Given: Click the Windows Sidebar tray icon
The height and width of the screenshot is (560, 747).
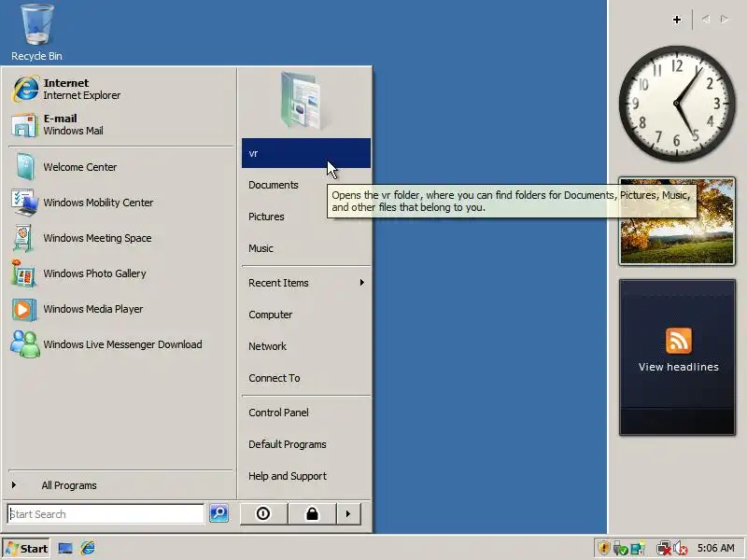Looking at the screenshot, I should coord(638,549).
